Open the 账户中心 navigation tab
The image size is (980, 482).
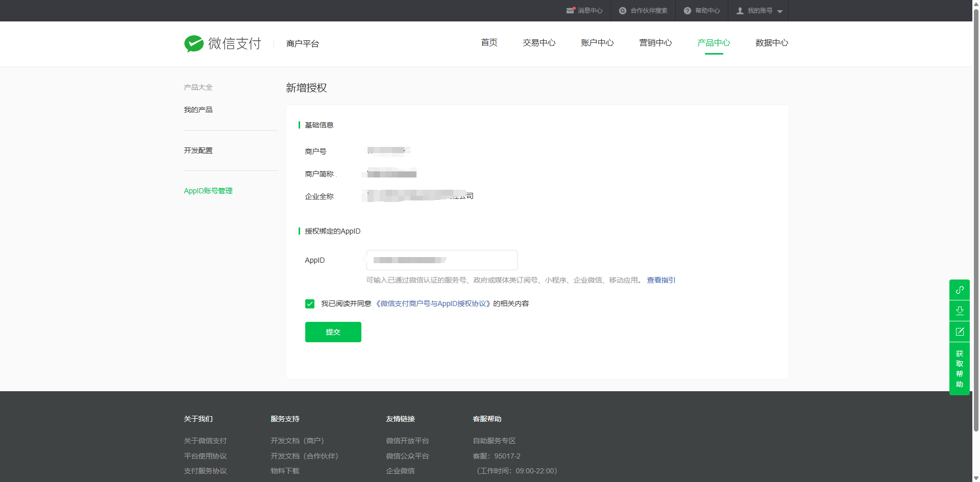point(597,43)
